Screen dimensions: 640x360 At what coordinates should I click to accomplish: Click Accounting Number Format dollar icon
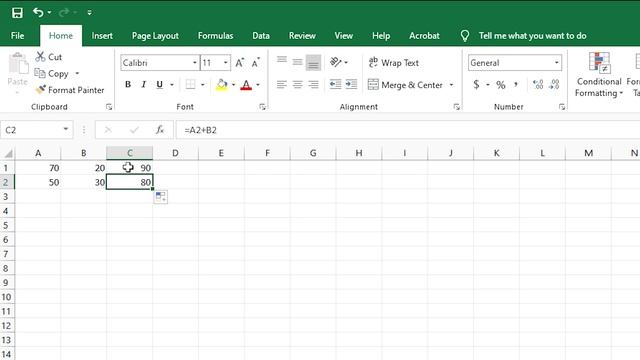476,84
